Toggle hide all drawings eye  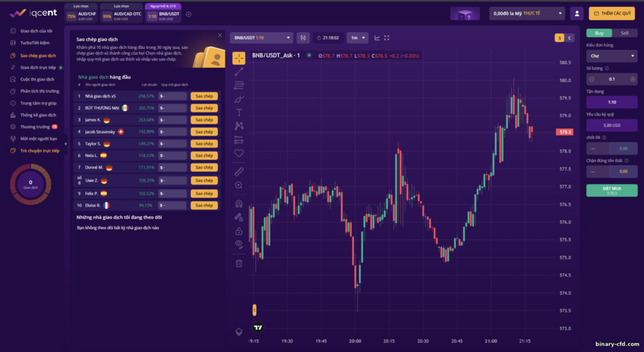[239, 245]
